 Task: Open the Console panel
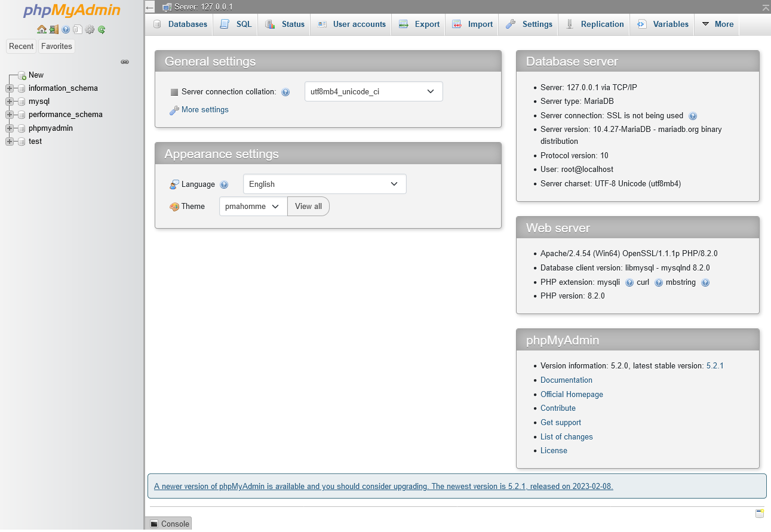[169, 524]
